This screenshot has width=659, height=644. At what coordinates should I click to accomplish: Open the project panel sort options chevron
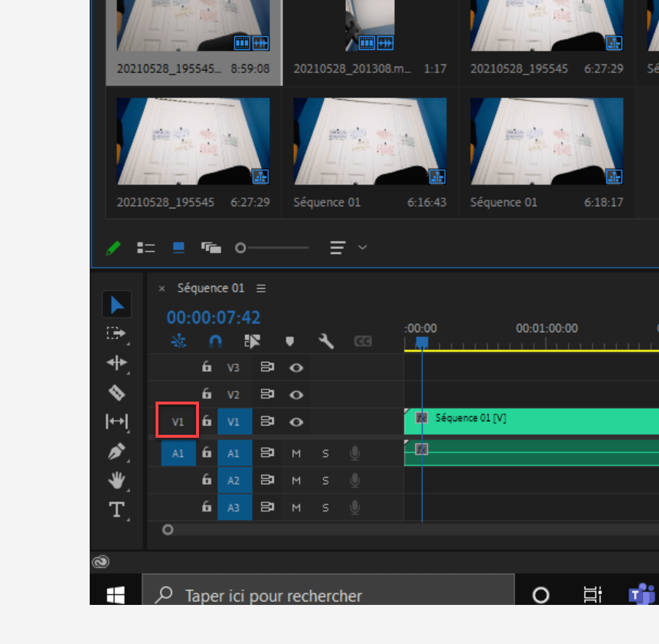pyautogui.click(x=362, y=247)
